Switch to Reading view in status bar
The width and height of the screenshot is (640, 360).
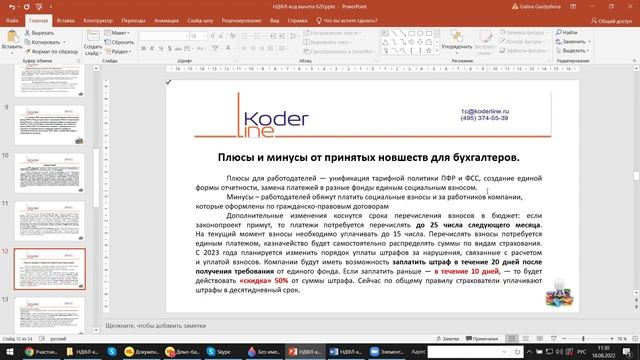click(540, 339)
